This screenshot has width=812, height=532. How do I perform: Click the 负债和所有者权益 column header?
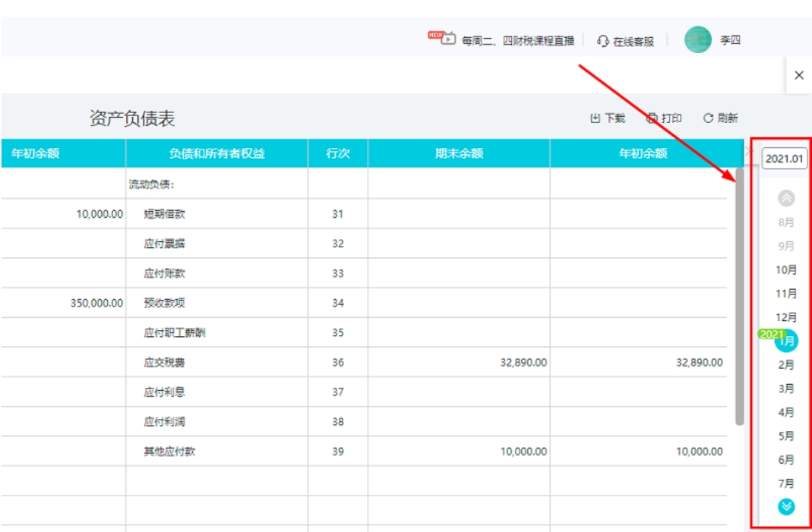[x=217, y=153]
